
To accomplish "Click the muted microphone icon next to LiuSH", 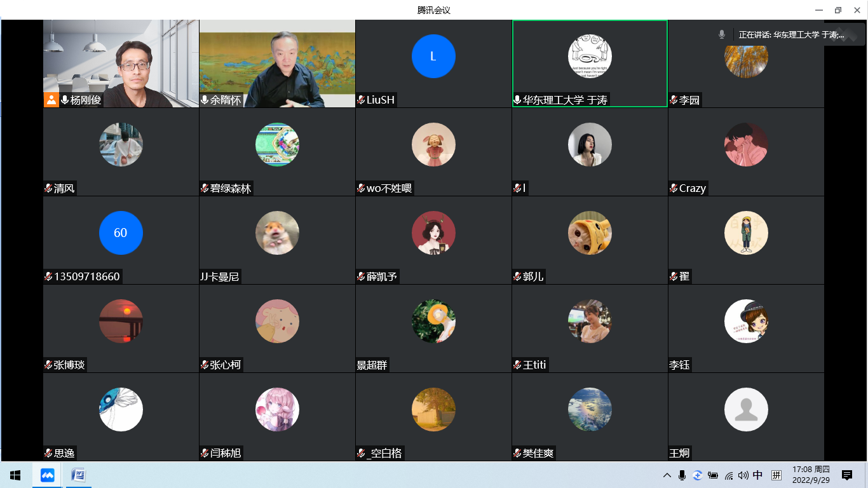I will tap(361, 100).
